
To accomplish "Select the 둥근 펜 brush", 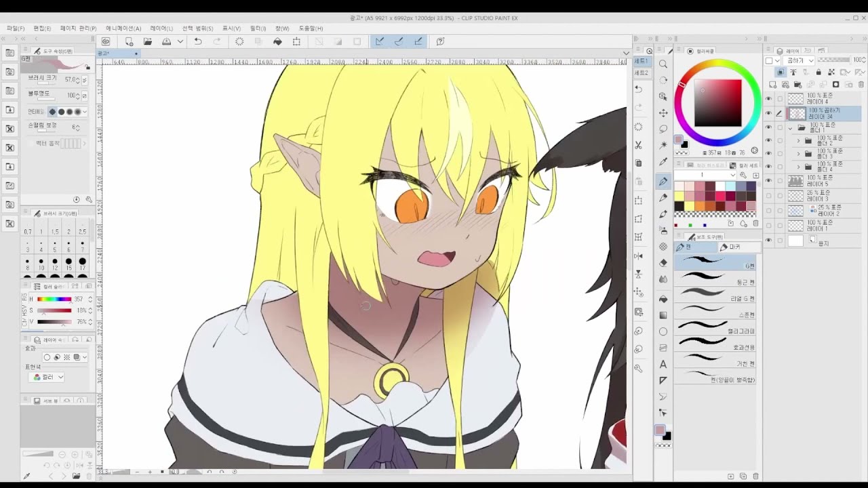I will (715, 277).
